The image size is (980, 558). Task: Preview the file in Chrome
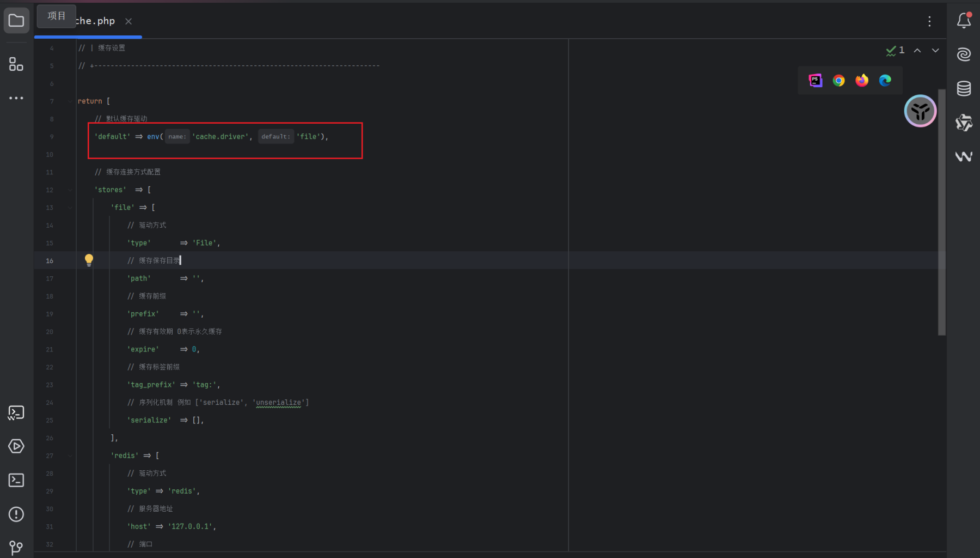[x=838, y=81]
